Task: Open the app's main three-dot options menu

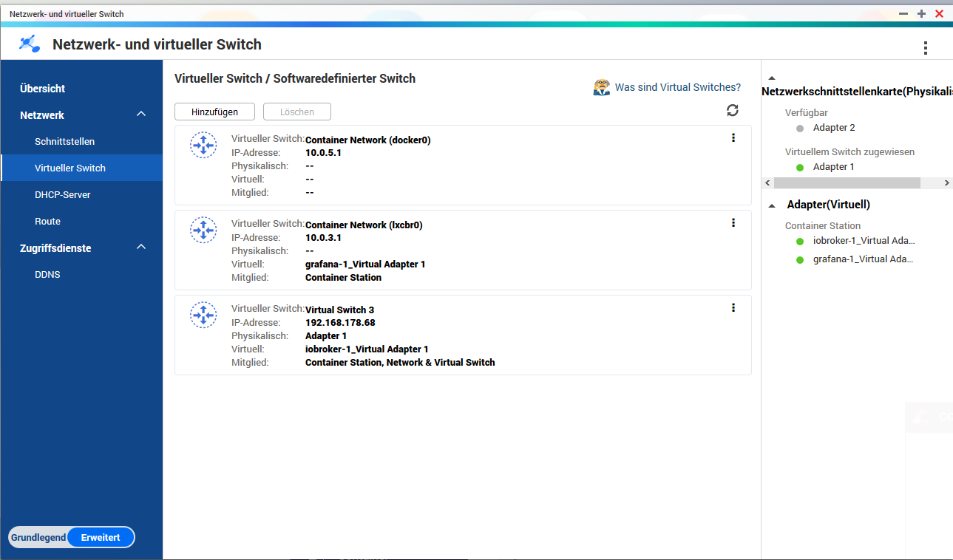Action: (x=925, y=48)
